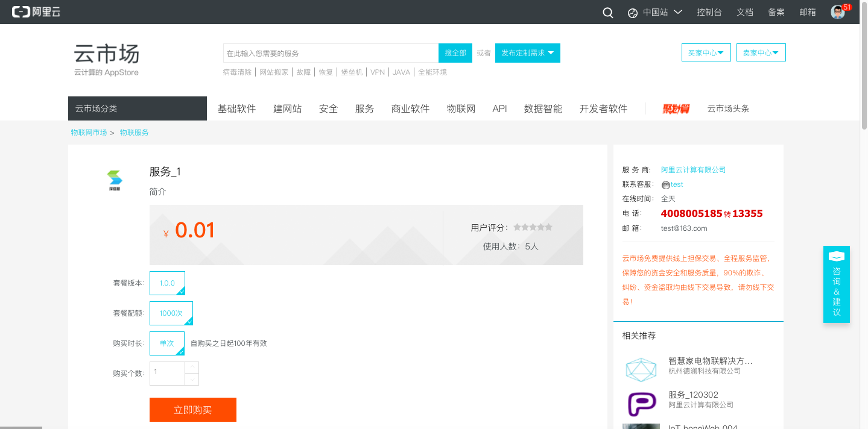Viewport: 868px width, 429px height.
Task: Click the 故障 search suggestion
Action: tap(303, 72)
